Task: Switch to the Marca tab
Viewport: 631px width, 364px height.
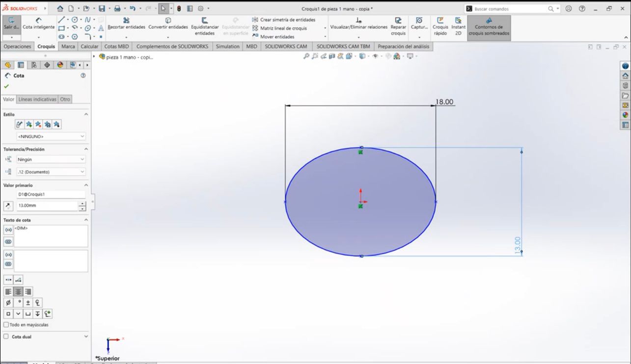Action: (x=68, y=47)
